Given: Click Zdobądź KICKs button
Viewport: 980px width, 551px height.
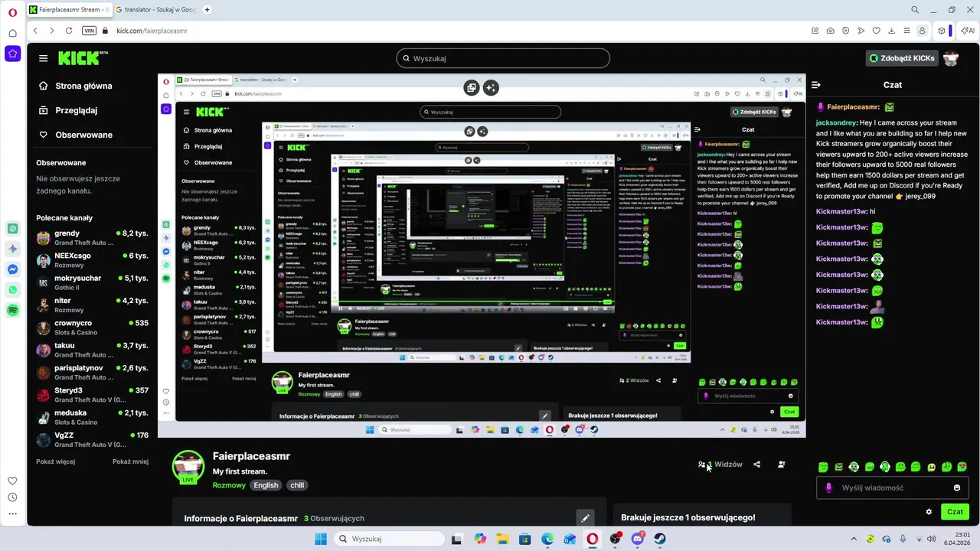Looking at the screenshot, I should coord(901,58).
